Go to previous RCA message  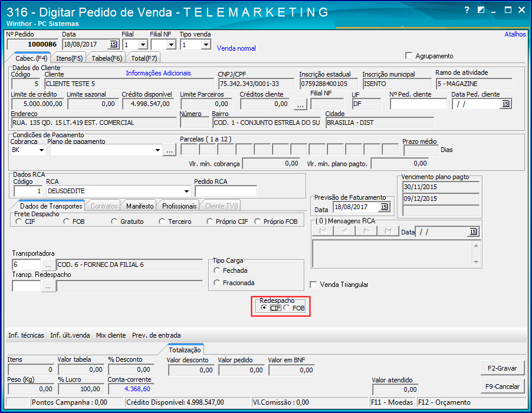pos(344,231)
